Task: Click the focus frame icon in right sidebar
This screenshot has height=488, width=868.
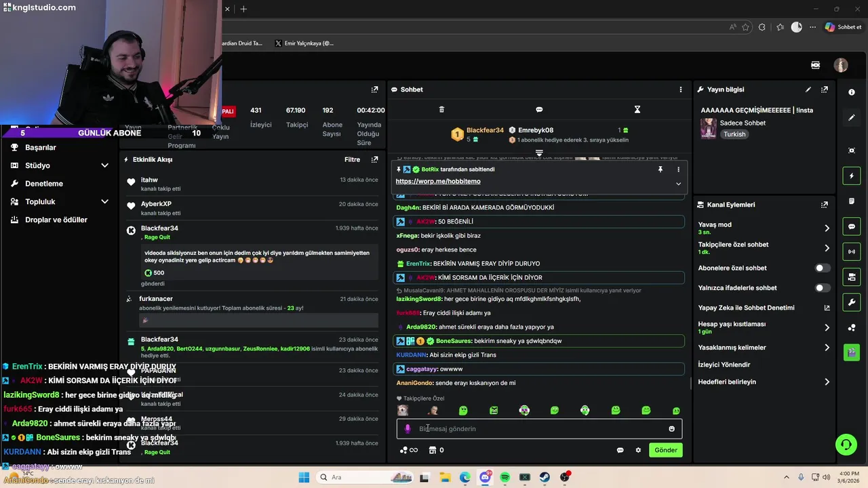Action: tap(852, 150)
